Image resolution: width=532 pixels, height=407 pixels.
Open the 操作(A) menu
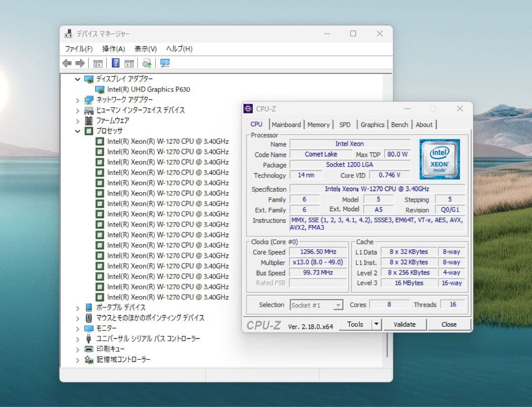tap(113, 49)
